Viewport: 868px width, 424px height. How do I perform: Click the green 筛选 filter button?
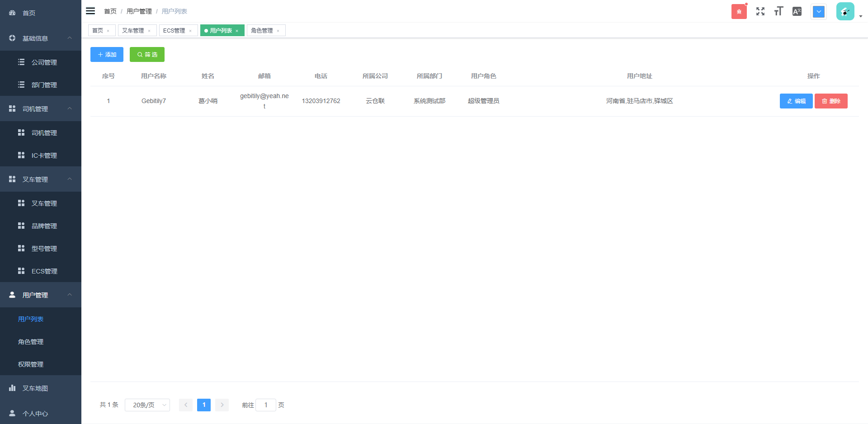[147, 55]
